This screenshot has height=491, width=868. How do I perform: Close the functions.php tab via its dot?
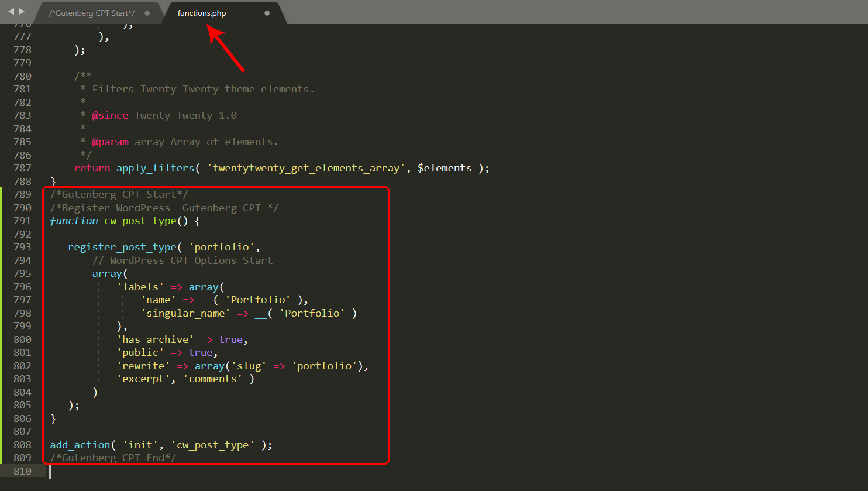267,13
